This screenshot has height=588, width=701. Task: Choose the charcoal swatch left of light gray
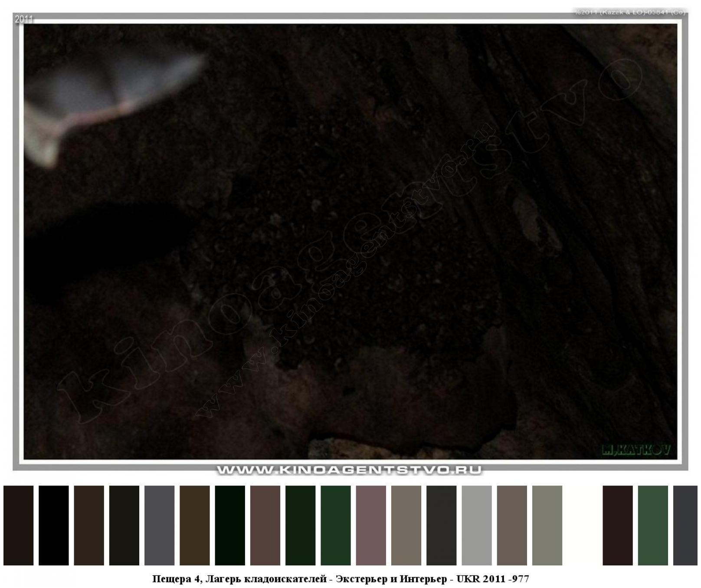pyautogui.click(x=442, y=526)
